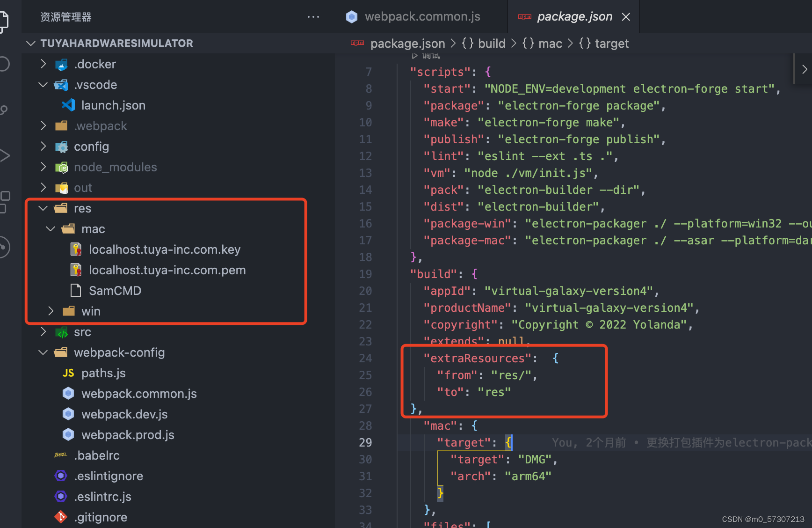Click the paths.js JS icon
The height and width of the screenshot is (528, 812).
(68, 373)
